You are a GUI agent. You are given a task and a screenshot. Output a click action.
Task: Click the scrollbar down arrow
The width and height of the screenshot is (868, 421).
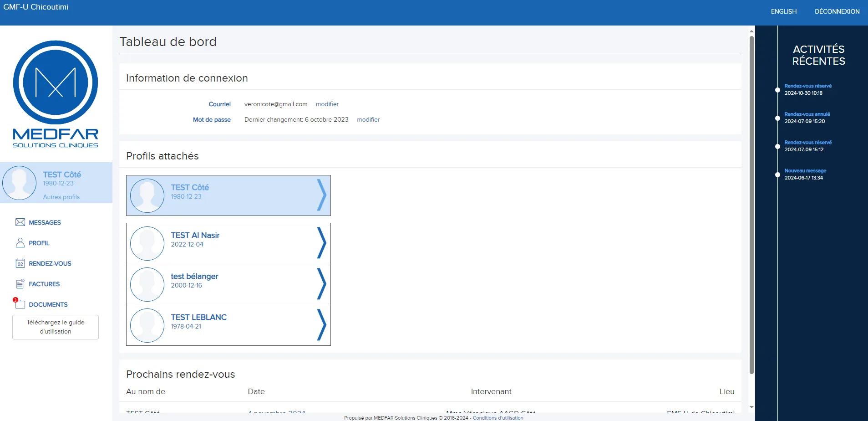[751, 407]
